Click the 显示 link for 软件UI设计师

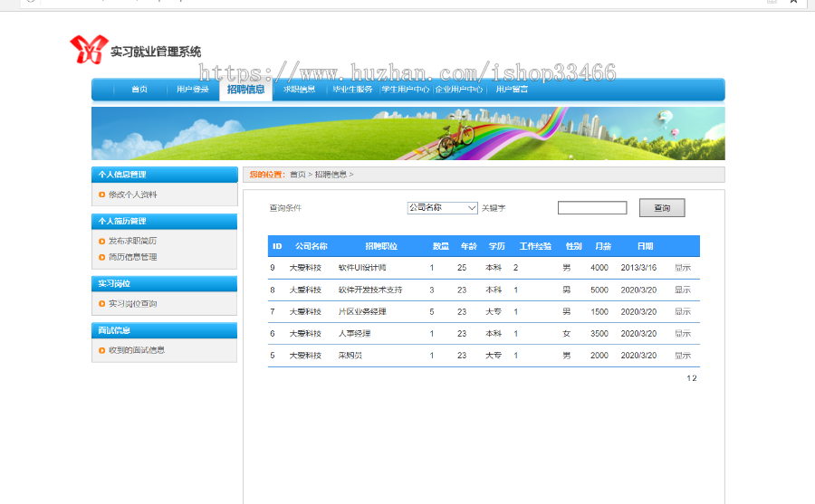(683, 268)
